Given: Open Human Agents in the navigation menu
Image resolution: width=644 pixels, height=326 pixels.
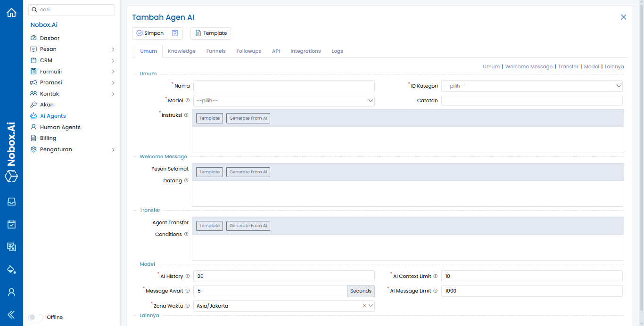Looking at the screenshot, I should click(x=60, y=127).
